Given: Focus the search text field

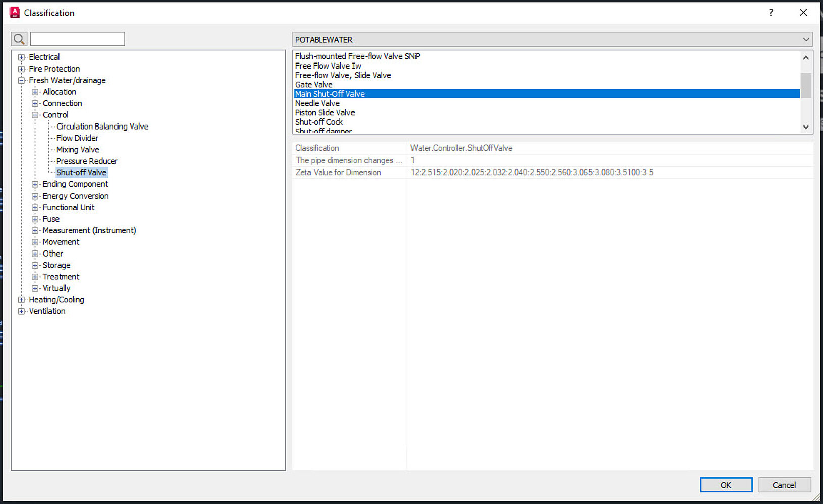Looking at the screenshot, I should click(x=78, y=39).
